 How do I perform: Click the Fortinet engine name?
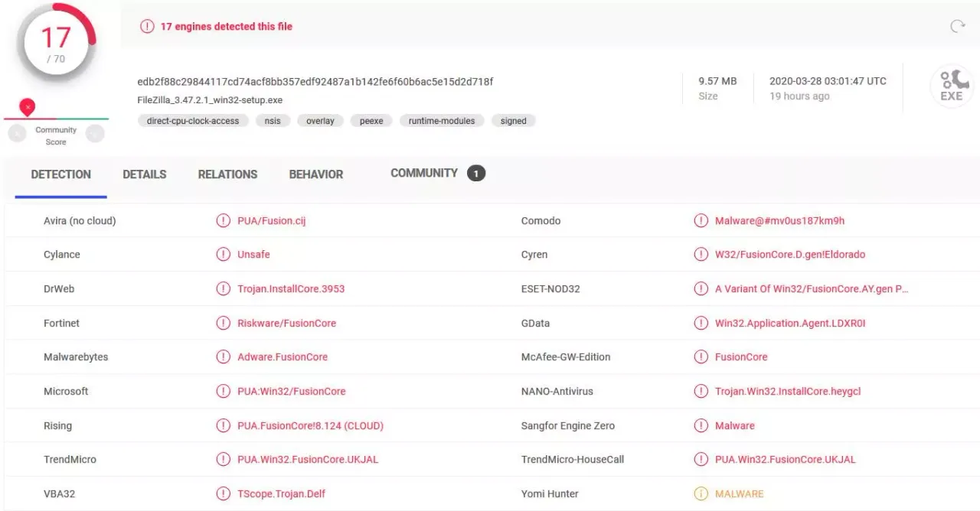click(61, 323)
